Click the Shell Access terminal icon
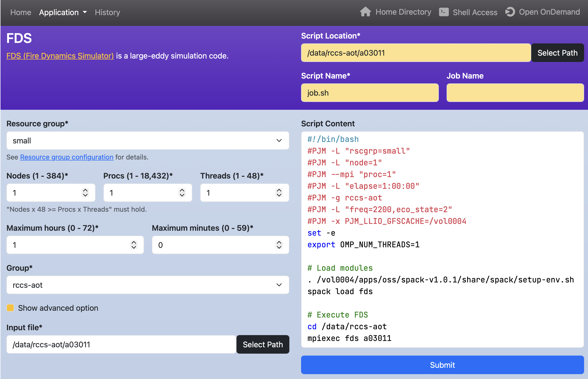This screenshot has width=588, height=379. point(443,12)
